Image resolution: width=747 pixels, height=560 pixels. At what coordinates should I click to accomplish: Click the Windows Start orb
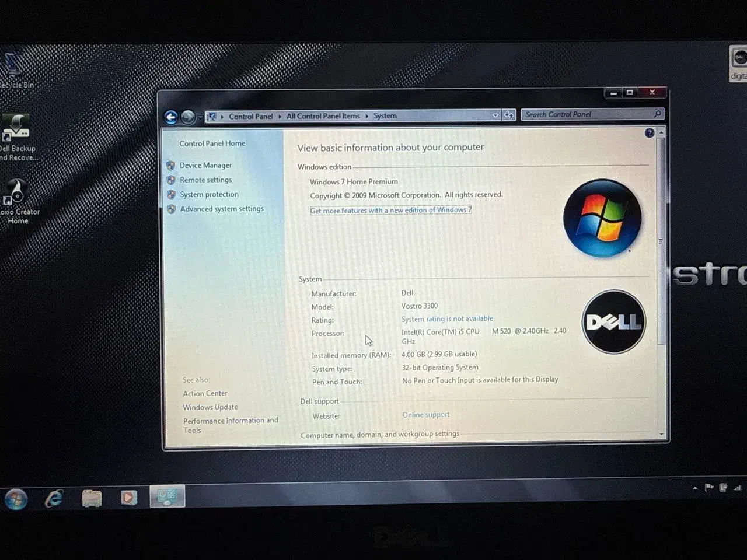pos(16,499)
